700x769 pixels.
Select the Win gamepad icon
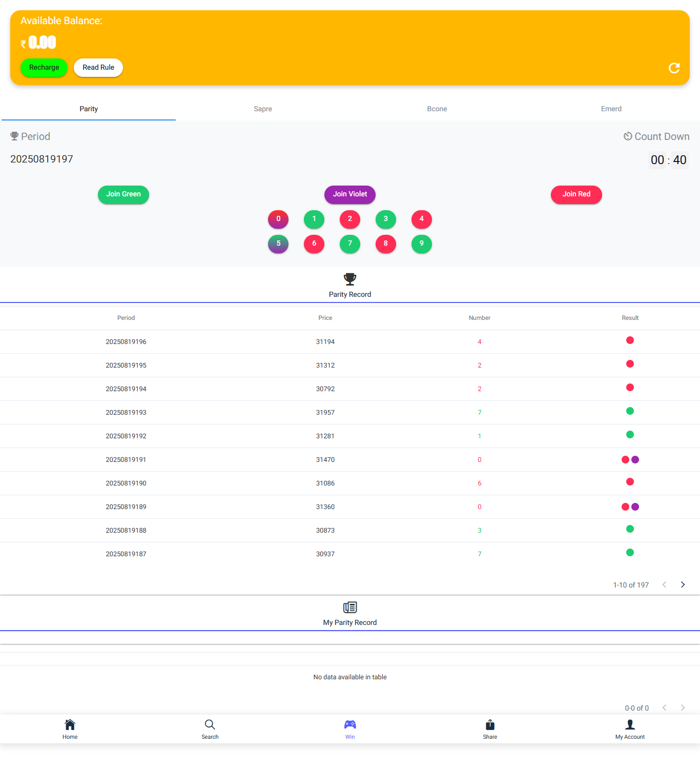350,725
